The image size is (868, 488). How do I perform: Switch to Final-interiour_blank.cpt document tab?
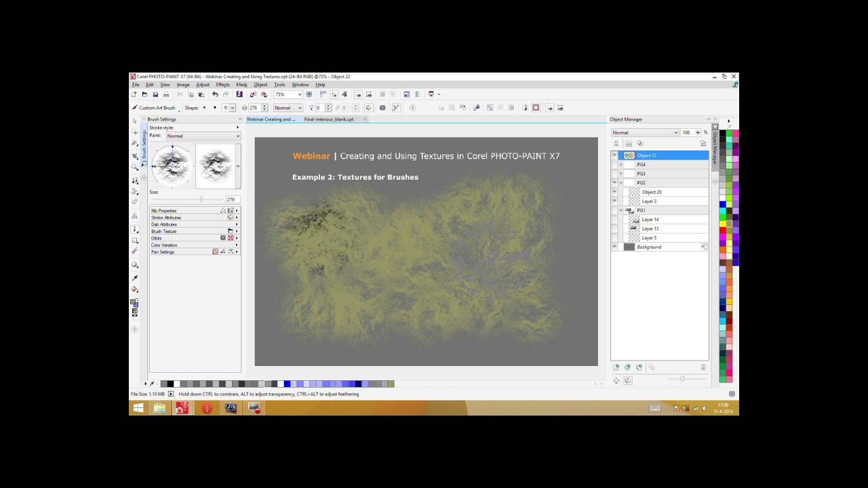tap(329, 119)
